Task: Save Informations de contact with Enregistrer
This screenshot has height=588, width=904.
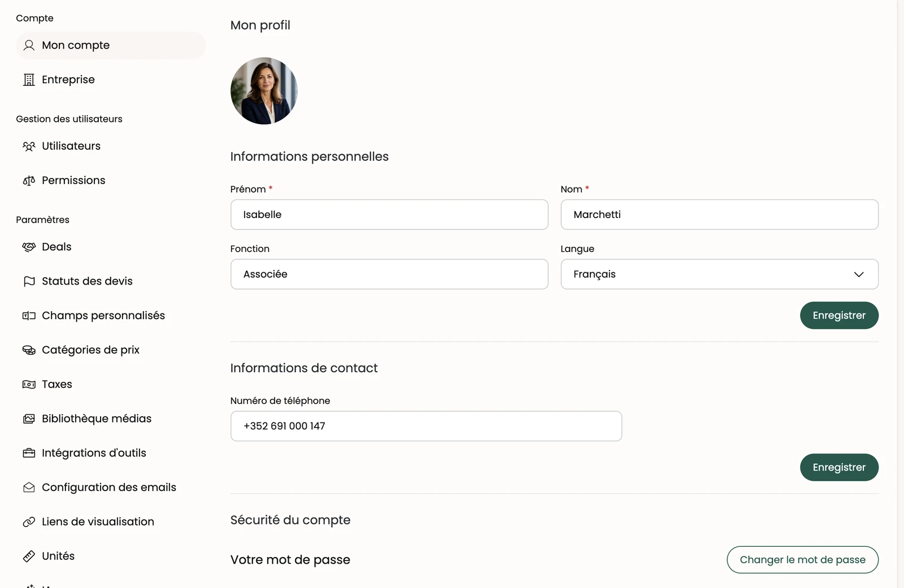Action: coord(839,467)
